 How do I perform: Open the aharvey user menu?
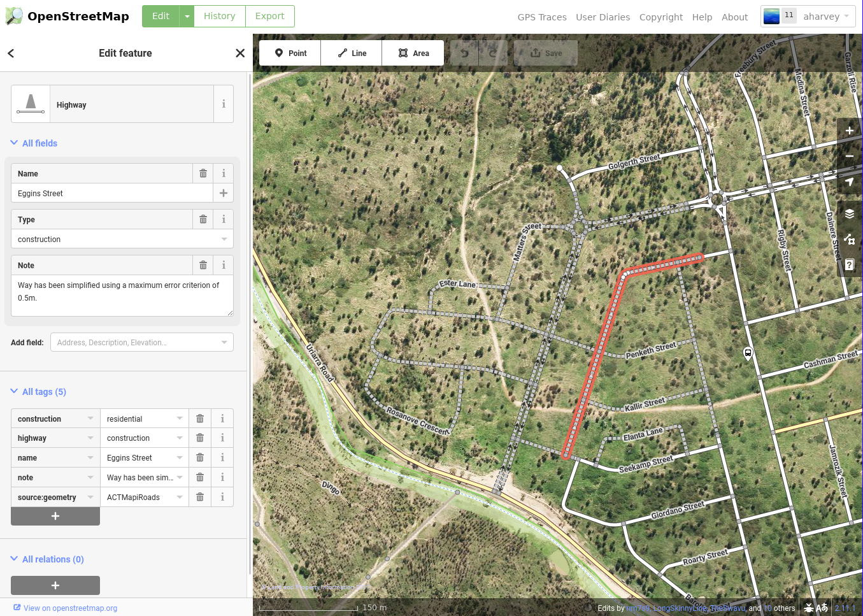809,17
